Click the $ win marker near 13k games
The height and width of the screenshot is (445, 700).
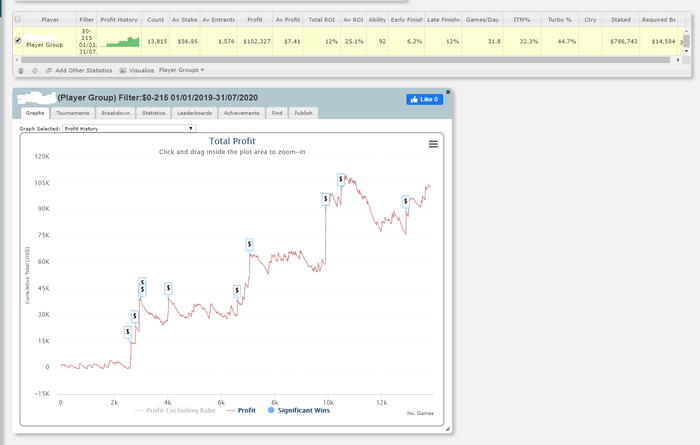(406, 202)
